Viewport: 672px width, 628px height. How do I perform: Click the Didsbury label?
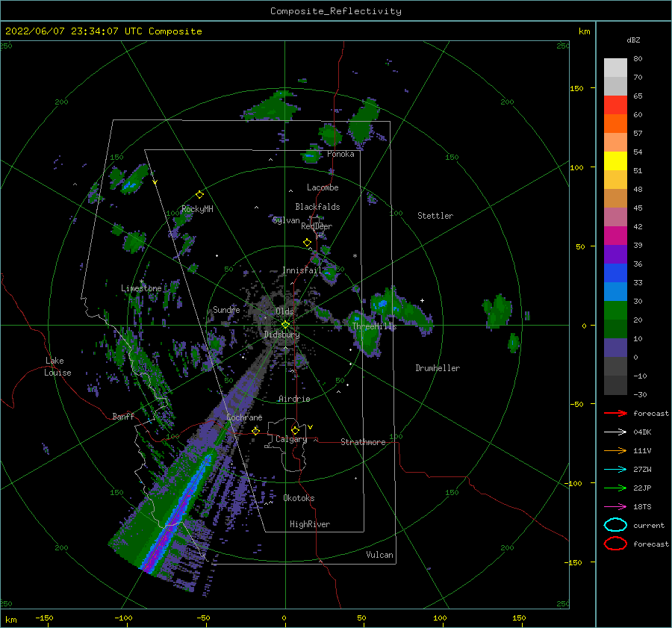pyautogui.click(x=281, y=335)
